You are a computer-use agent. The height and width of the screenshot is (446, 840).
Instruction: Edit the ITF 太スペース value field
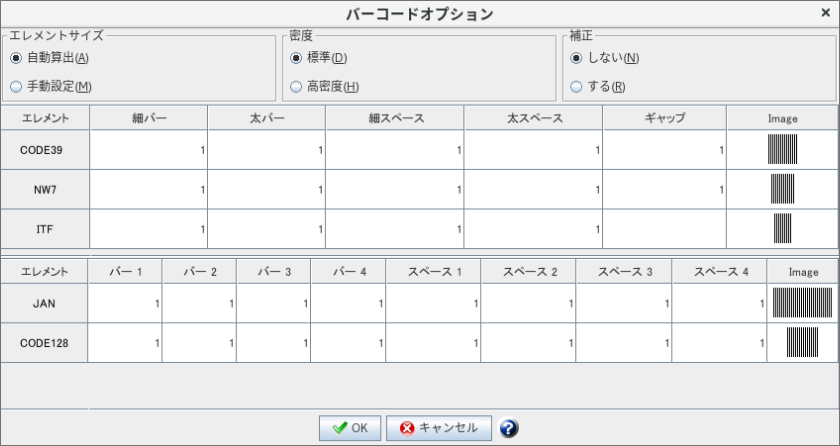533,229
